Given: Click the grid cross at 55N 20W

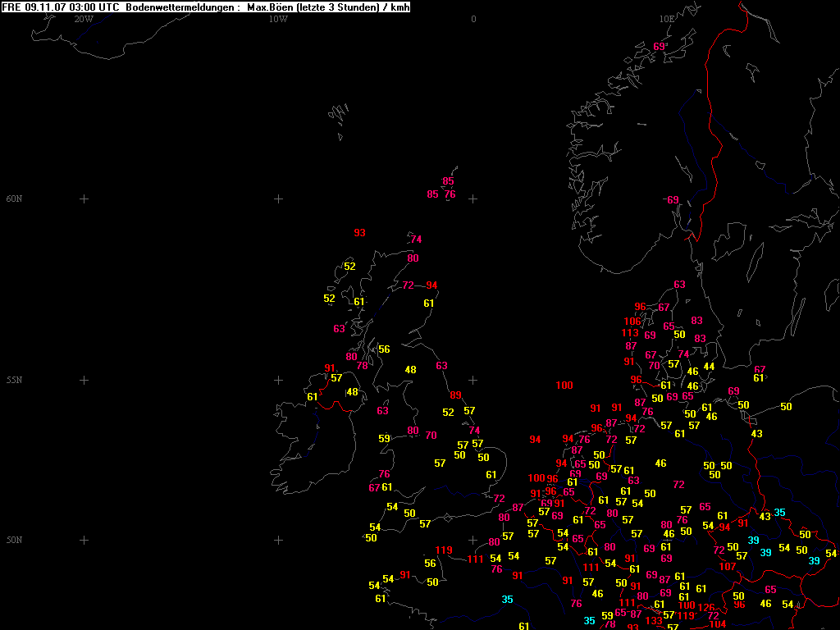Looking at the screenshot, I should click(84, 380).
